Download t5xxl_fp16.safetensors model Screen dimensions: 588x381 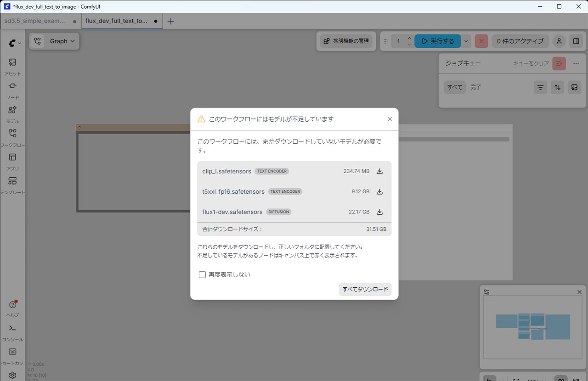tap(379, 191)
